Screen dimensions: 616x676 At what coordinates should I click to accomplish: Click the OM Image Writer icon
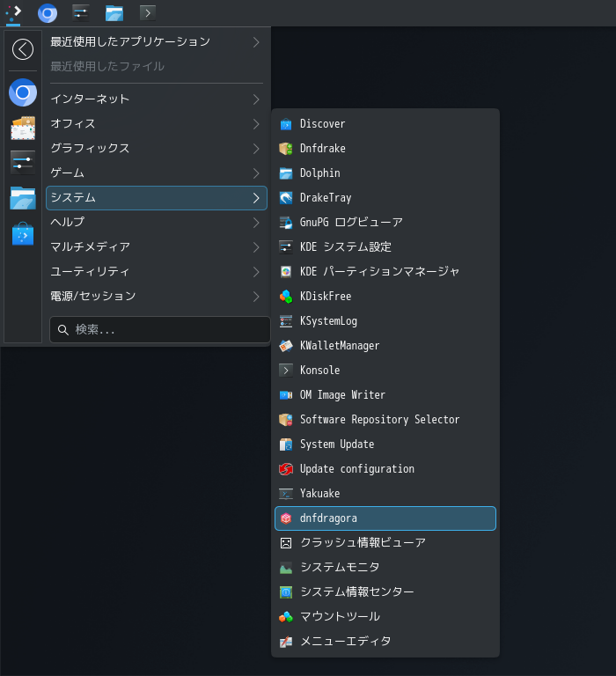coord(286,395)
